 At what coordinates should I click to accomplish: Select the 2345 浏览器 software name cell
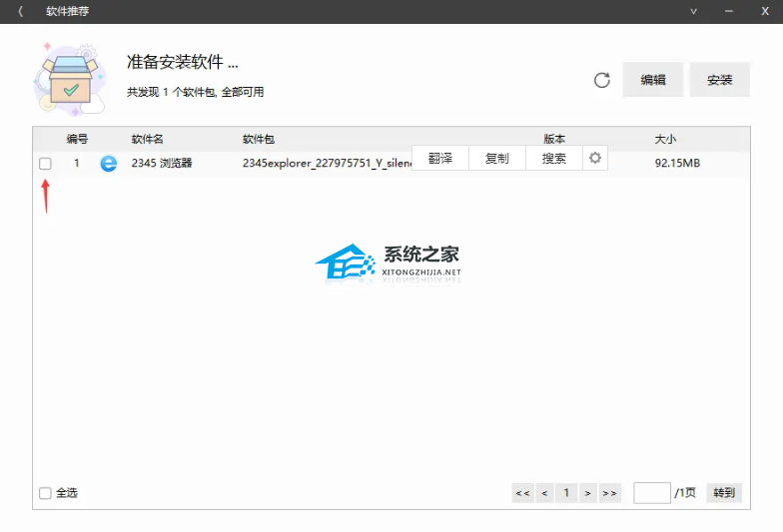tap(162, 164)
